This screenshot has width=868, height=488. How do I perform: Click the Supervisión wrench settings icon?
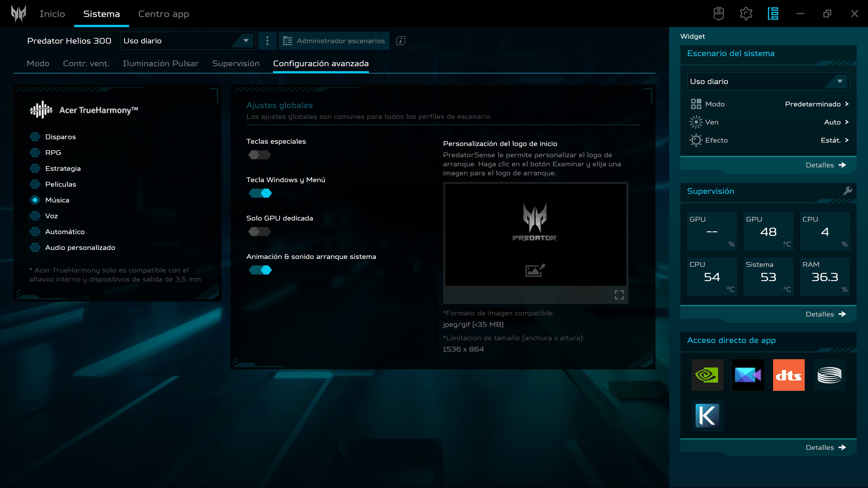(847, 191)
